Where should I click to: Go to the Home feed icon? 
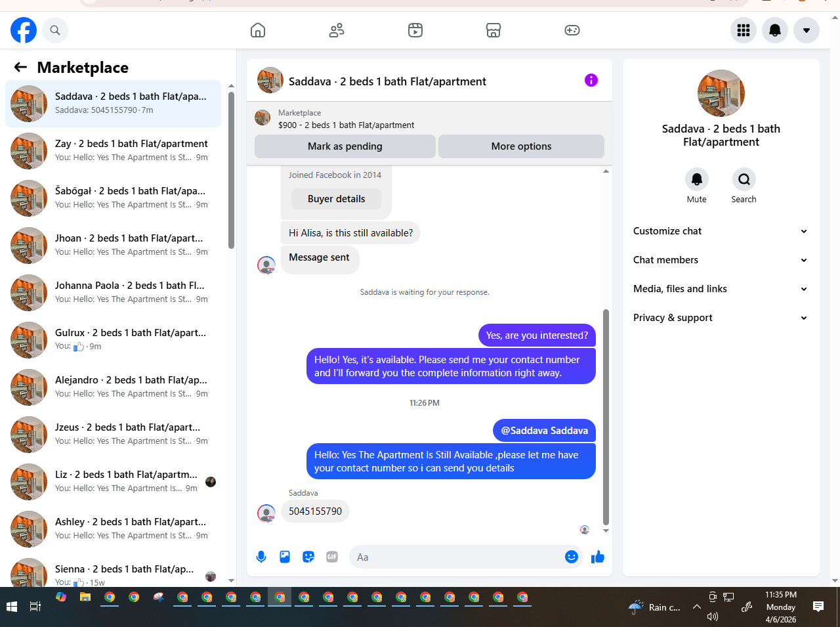258,30
